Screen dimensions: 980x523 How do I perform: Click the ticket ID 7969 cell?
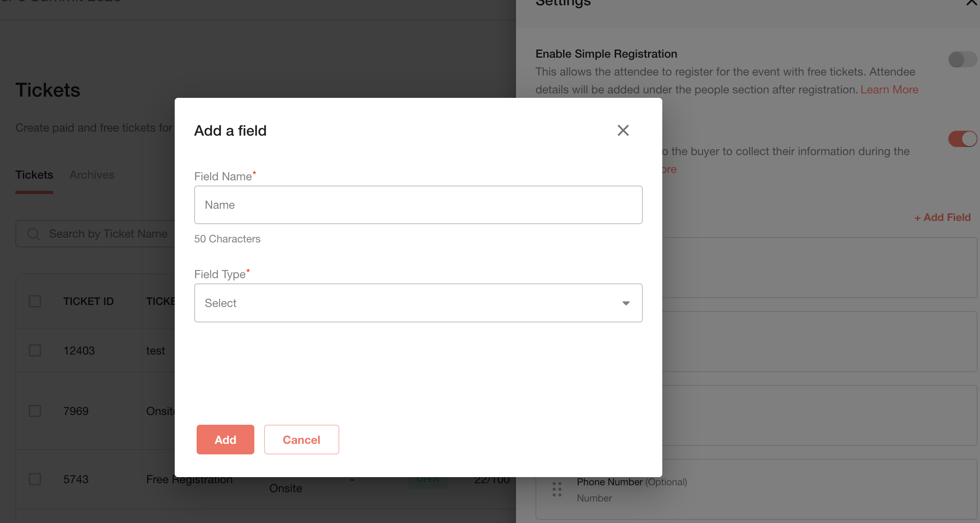(76, 411)
